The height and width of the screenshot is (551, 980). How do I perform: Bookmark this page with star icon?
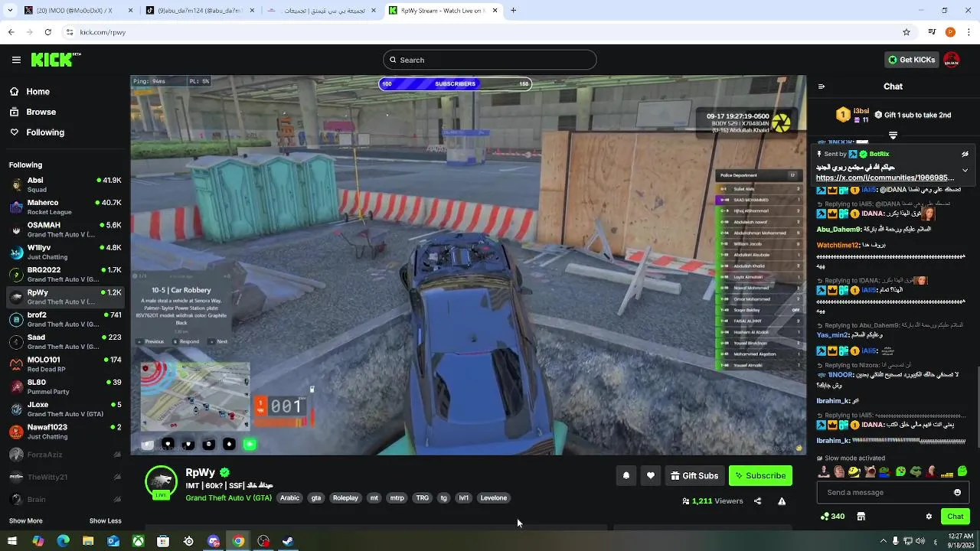906,32
